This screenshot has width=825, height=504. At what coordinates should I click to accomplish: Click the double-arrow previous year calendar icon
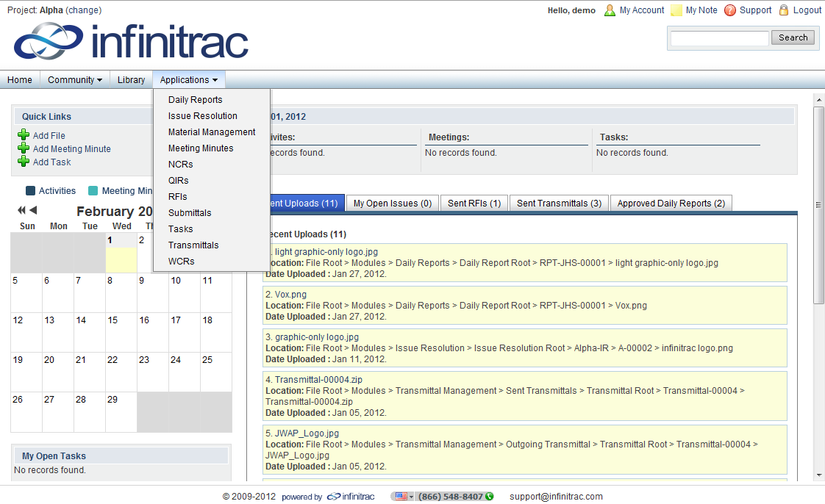21,210
